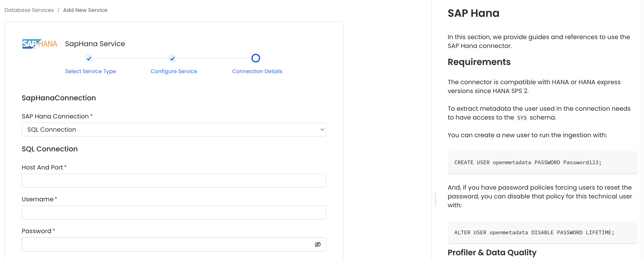Click the Host And Port input field
Image resolution: width=644 pixels, height=259 pixels.
[x=174, y=181]
